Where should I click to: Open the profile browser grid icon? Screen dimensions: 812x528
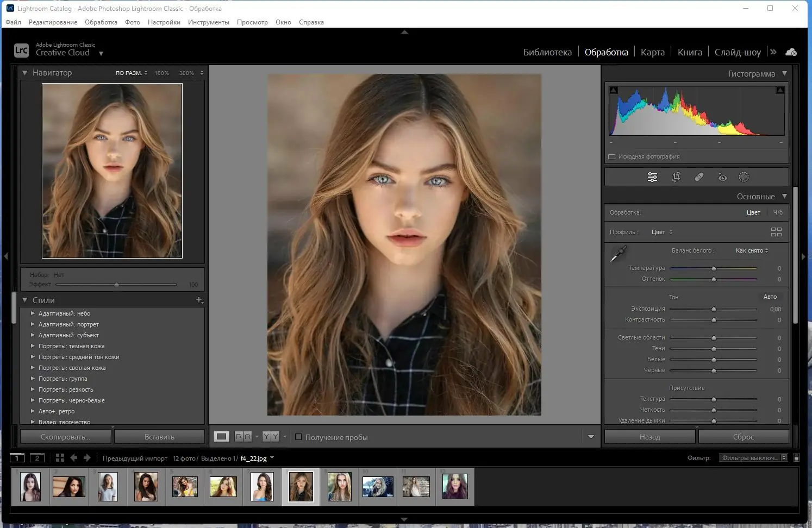pyautogui.click(x=776, y=232)
